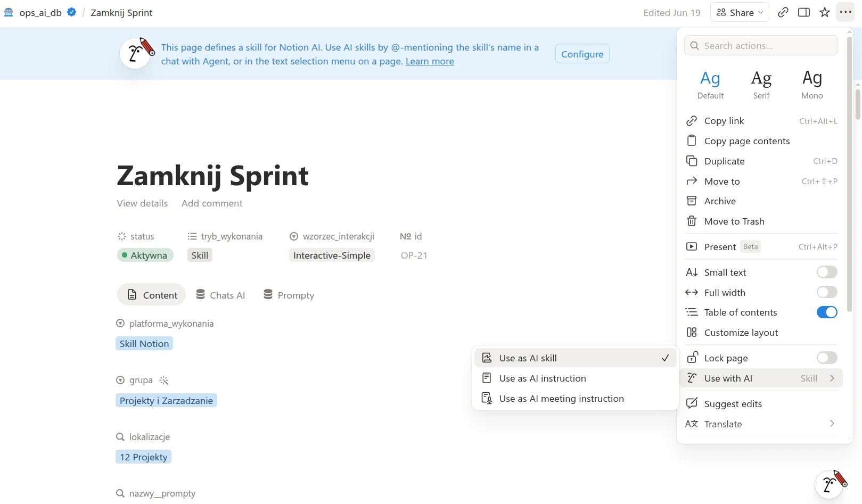This screenshot has width=862, height=504.
Task: Open the ops_ai_db breadcrumb link
Action: [x=40, y=12]
